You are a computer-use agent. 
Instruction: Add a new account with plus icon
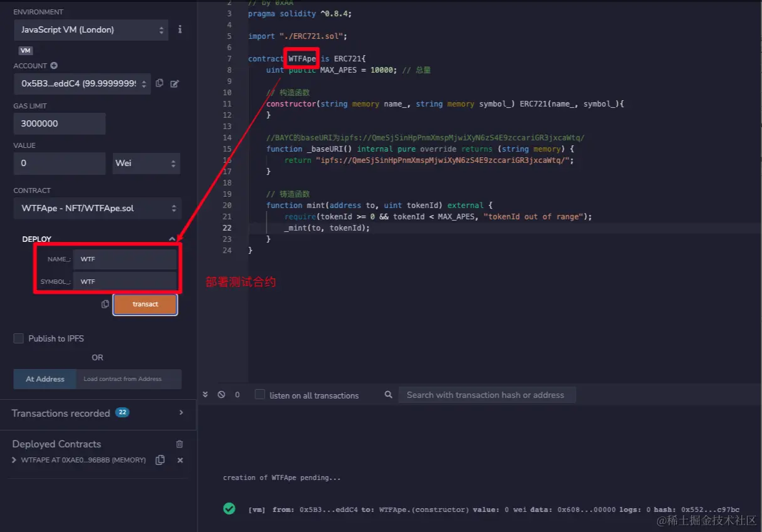(x=54, y=66)
